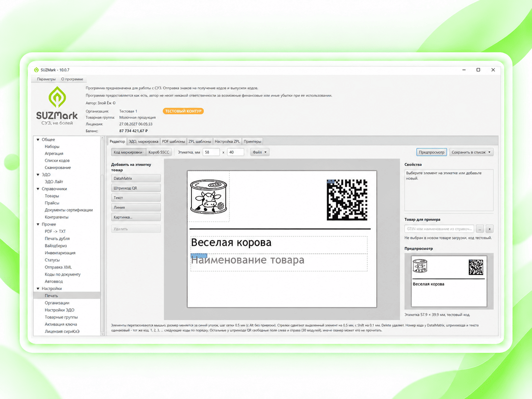This screenshot has width=532, height=399.
Task: Click the label preview thumbnail
Action: pos(449,281)
